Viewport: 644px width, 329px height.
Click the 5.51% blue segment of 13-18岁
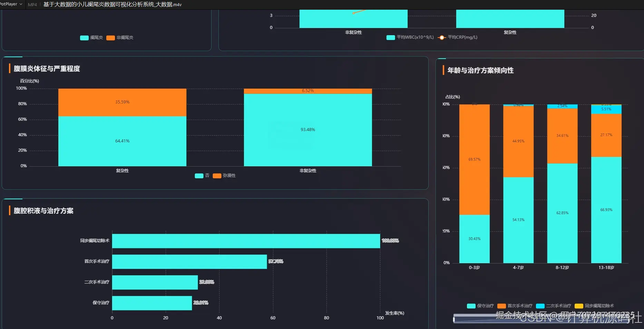(x=606, y=109)
